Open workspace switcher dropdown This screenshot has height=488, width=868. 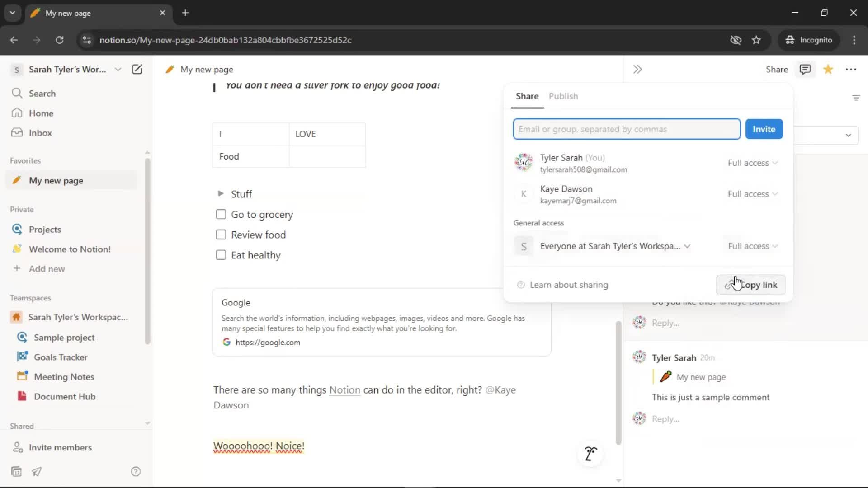[x=118, y=70]
